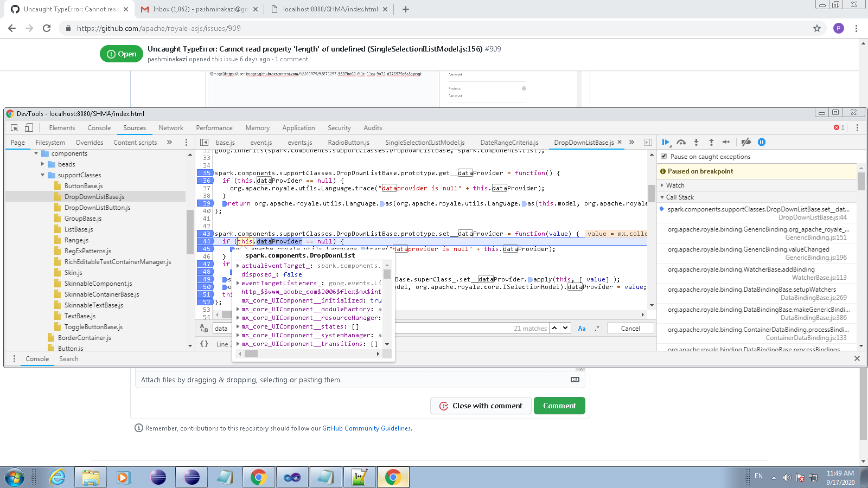The width and height of the screenshot is (868, 488).
Task: Open the navigator pane more options menu
Action: [x=186, y=143]
